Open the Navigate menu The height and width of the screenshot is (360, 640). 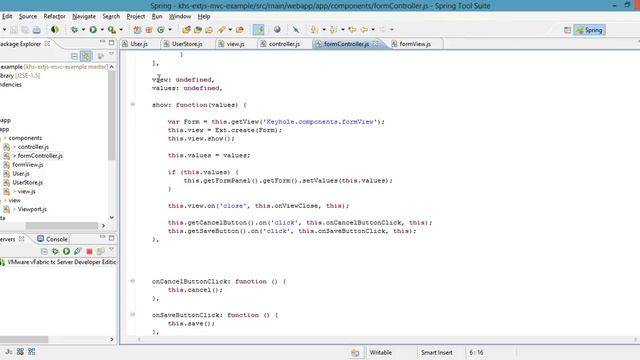84,16
